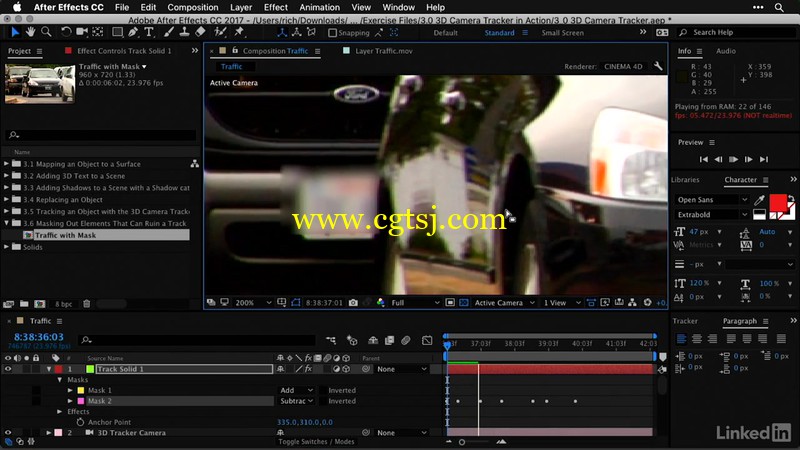800x450 pixels.
Task: Open the Animation menu
Action: click(319, 7)
